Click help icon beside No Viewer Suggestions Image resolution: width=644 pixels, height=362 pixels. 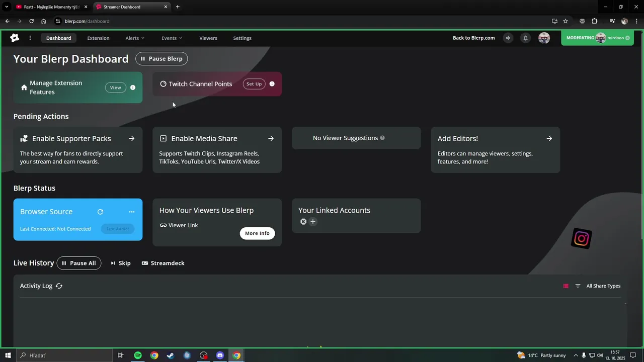[x=382, y=138]
